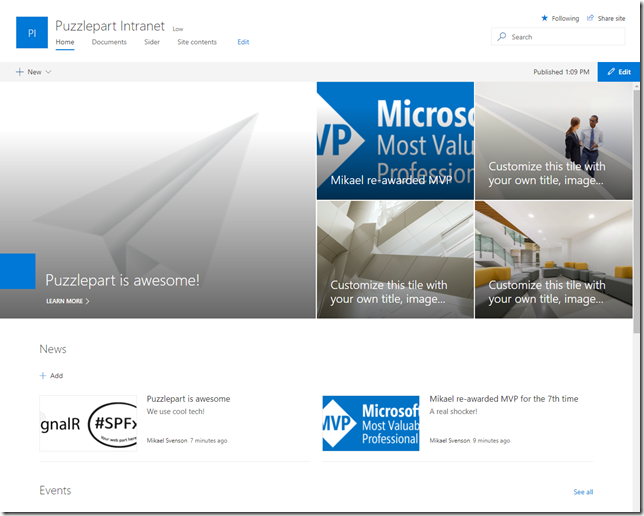Viewport: 644px width, 516px height.
Task: Open the hero tile with two people
Action: pos(554,141)
